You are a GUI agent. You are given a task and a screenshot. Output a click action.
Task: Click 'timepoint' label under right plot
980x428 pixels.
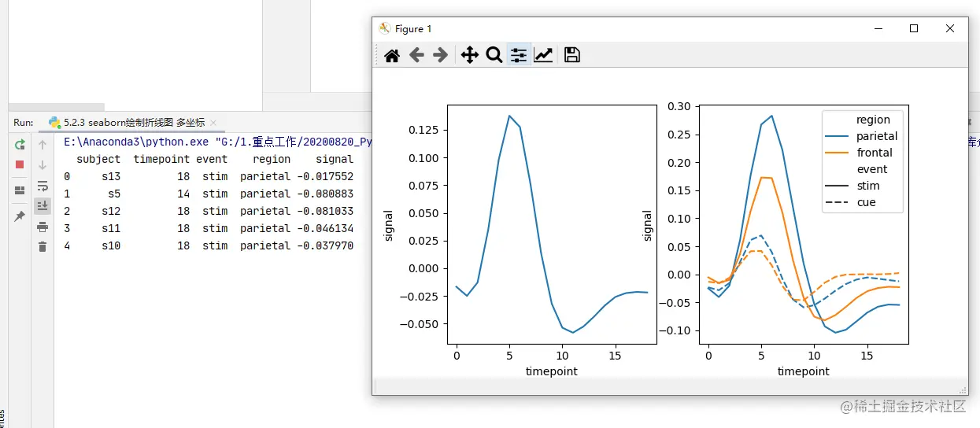pos(803,371)
